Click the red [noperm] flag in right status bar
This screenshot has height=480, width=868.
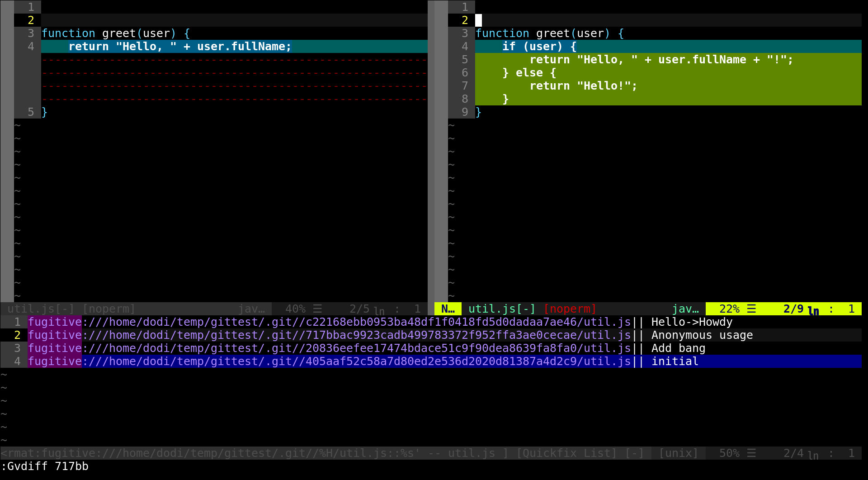[x=570, y=309]
